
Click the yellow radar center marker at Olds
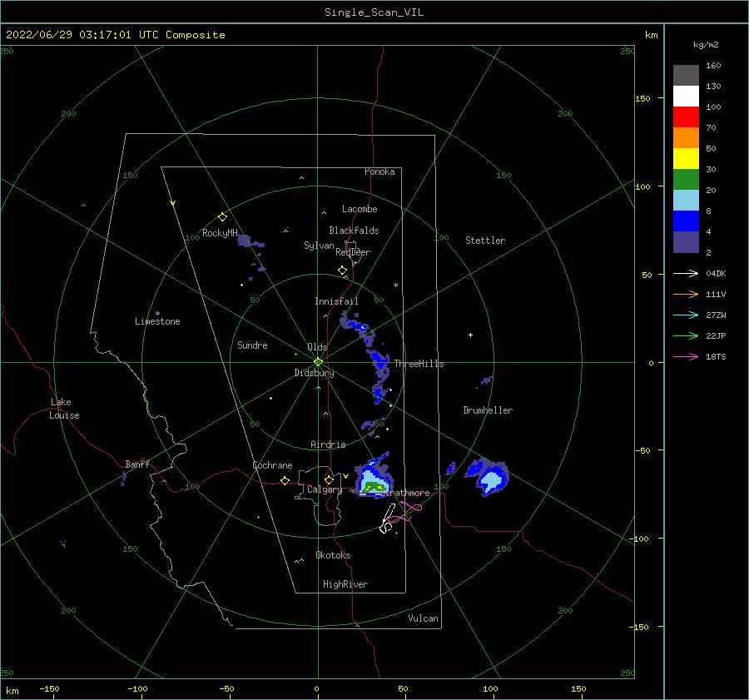tap(318, 362)
